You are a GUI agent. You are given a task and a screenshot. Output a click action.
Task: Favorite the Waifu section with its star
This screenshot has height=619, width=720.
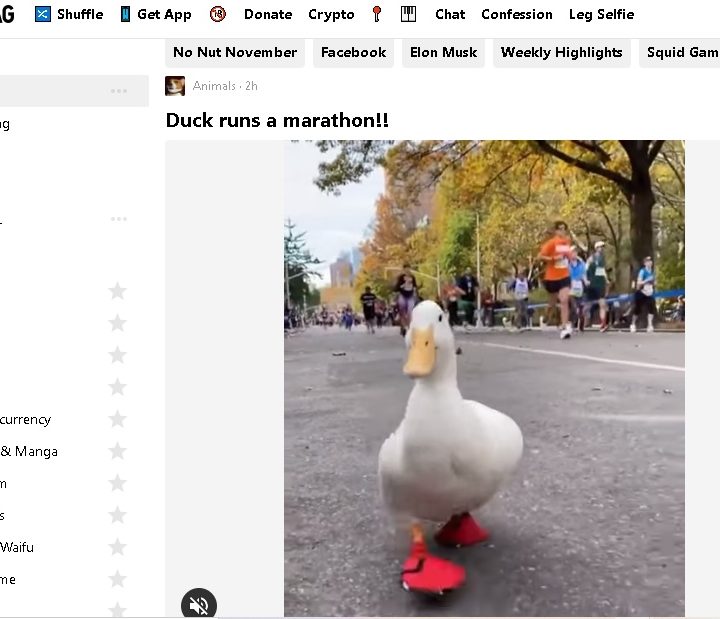pos(117,547)
